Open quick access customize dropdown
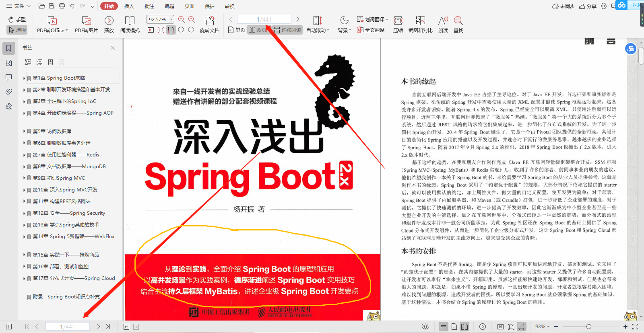This screenshot has width=644, height=333. 93,6
